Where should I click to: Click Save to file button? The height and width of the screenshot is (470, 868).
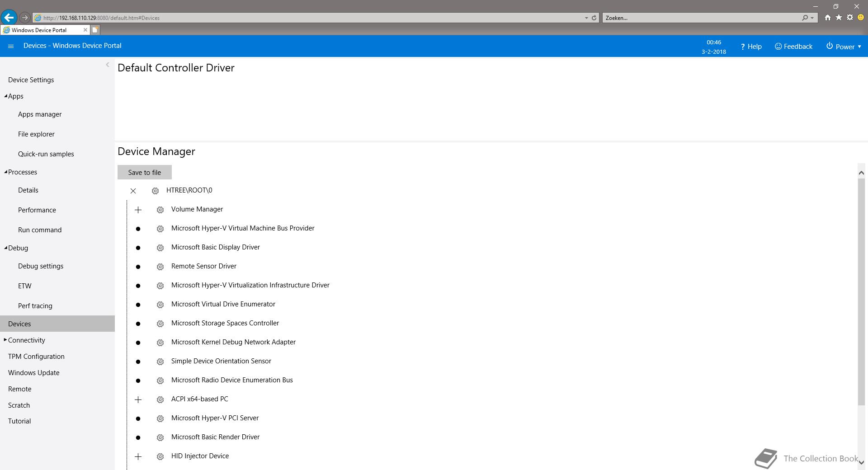point(145,172)
